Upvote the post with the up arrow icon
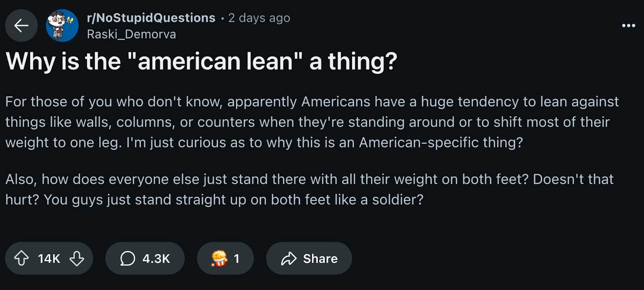This screenshot has height=290, width=644. click(x=22, y=259)
